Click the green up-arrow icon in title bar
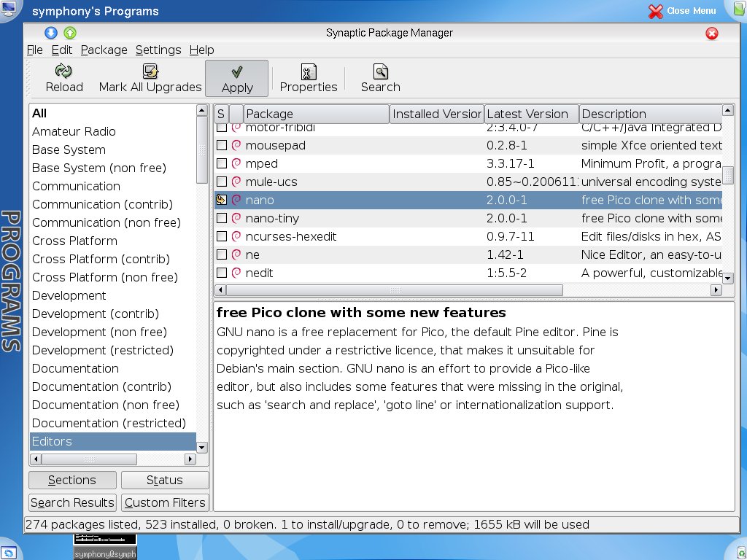Viewport: 747px width, 560px height. click(70, 33)
